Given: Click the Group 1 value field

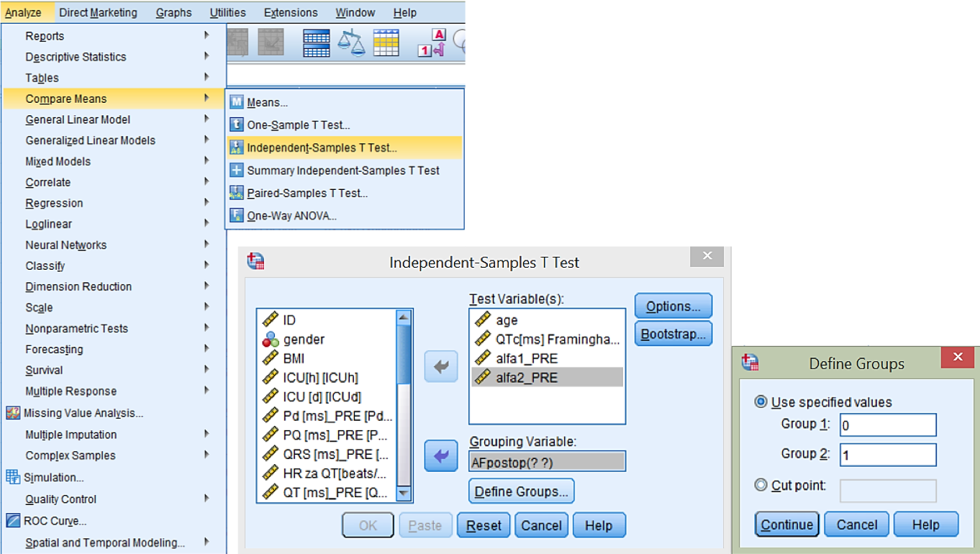Looking at the screenshot, I should pos(888,425).
